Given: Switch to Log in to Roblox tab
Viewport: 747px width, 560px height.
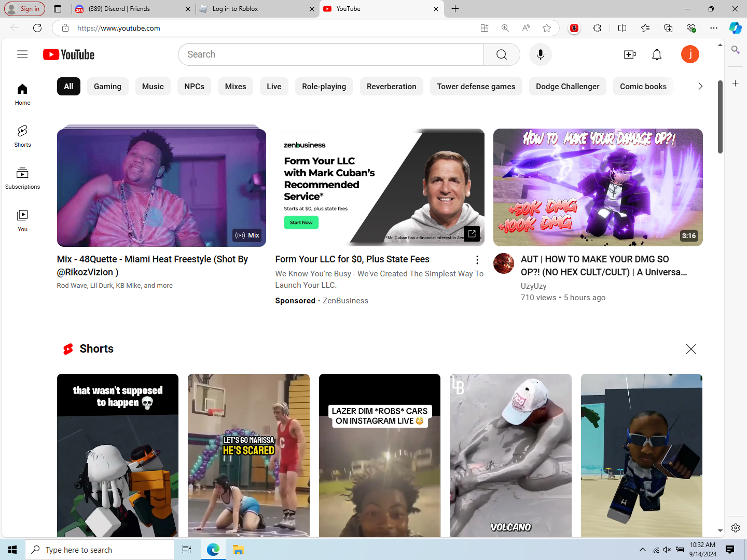Looking at the screenshot, I should pyautogui.click(x=258, y=9).
